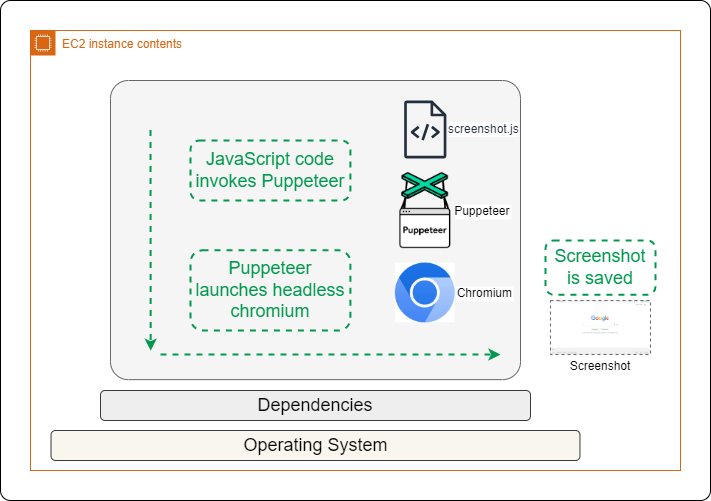Select the 'Chromium' text label
This screenshot has height=501, width=711.
tap(484, 293)
